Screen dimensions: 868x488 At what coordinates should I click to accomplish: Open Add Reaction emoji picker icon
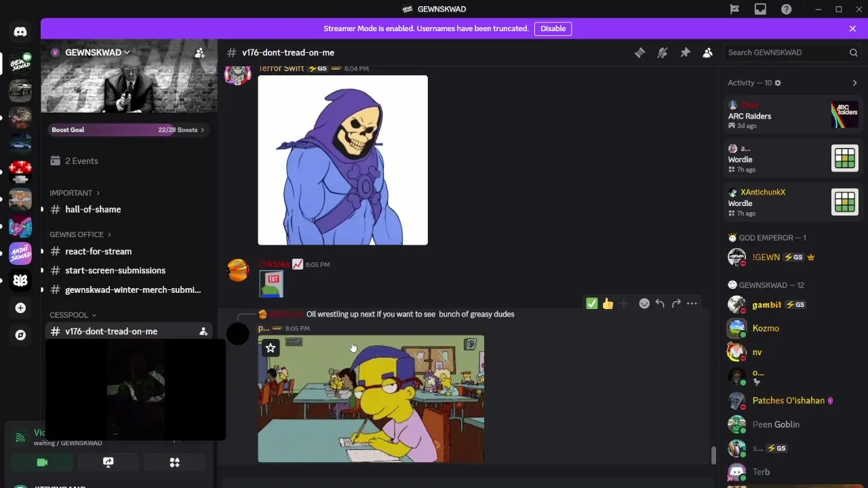click(x=644, y=304)
